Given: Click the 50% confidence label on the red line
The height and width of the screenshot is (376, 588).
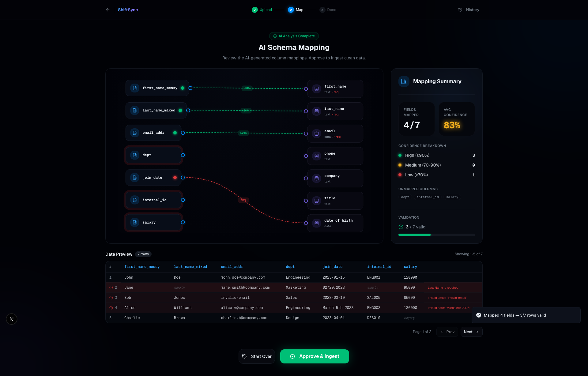Looking at the screenshot, I should [x=243, y=200].
